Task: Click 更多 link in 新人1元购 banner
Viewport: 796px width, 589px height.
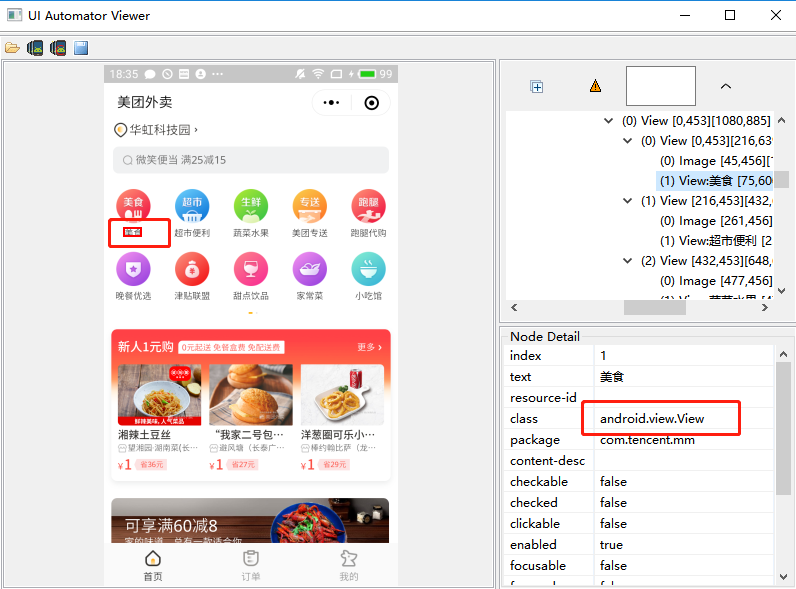Action: point(369,347)
